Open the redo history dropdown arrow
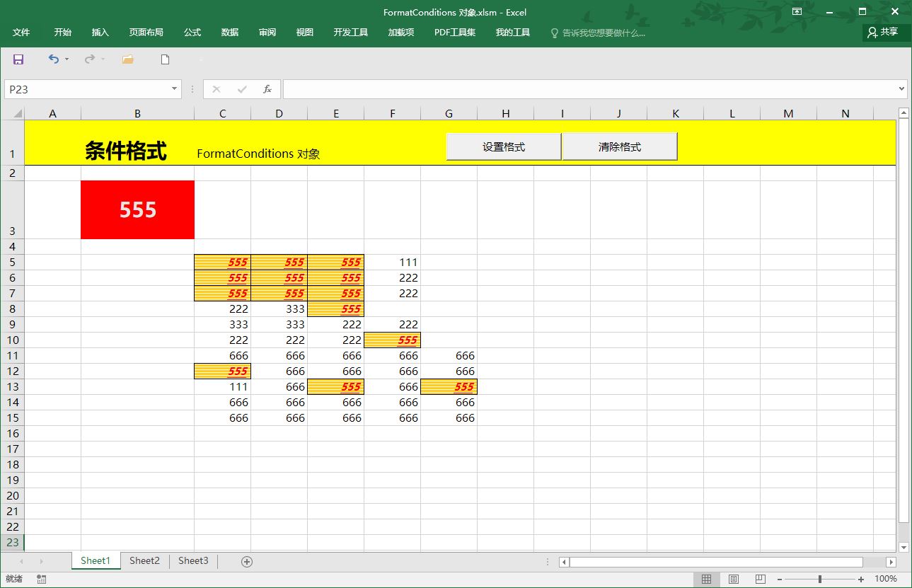Viewport: 912px width, 588px height. coord(103,59)
